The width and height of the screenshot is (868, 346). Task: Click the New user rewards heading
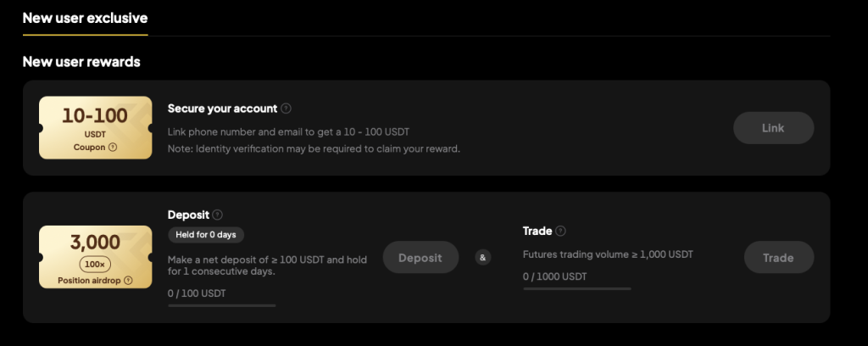pos(81,62)
